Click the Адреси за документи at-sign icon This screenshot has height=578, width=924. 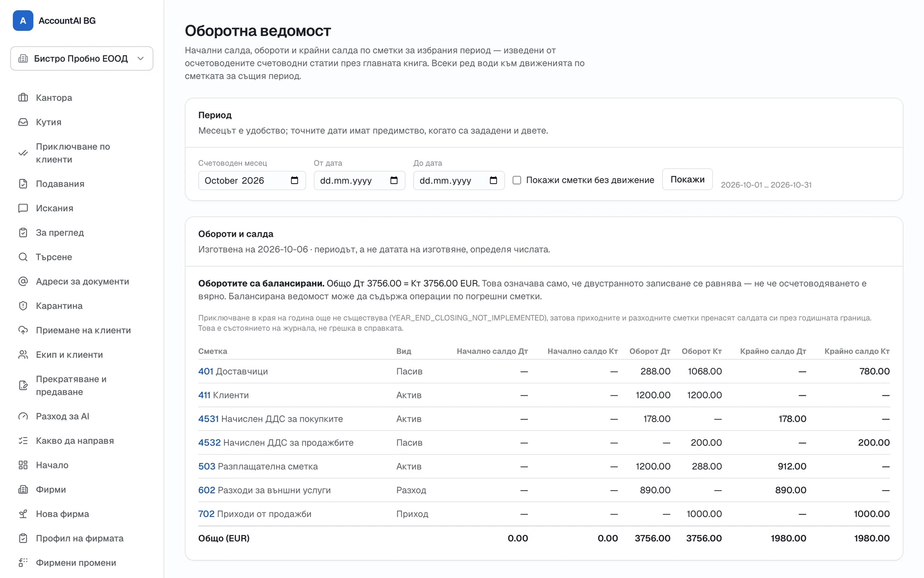click(x=23, y=281)
